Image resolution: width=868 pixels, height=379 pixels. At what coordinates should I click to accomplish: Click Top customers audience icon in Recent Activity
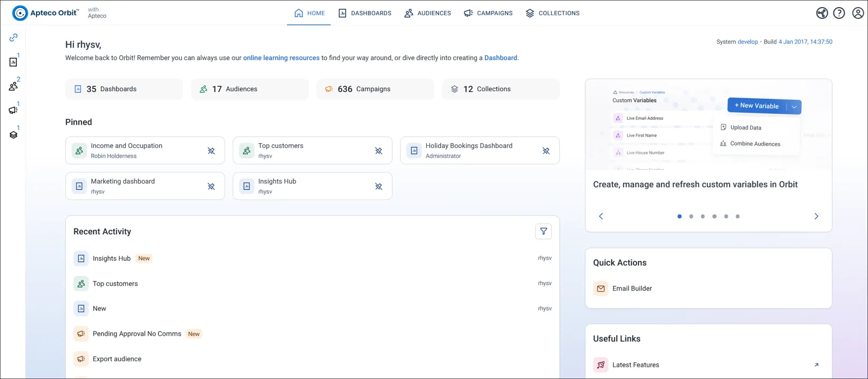pyautogui.click(x=81, y=284)
